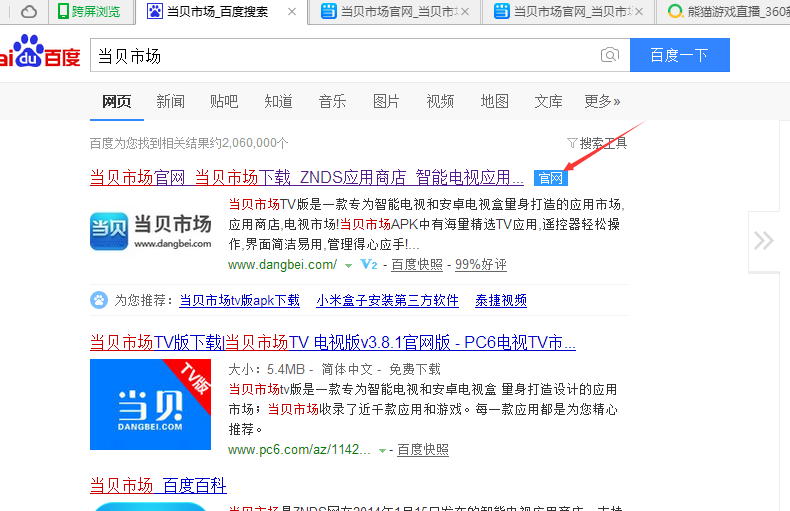
Task: Open the www.pc6.com/az/1142... URL
Action: point(299,450)
